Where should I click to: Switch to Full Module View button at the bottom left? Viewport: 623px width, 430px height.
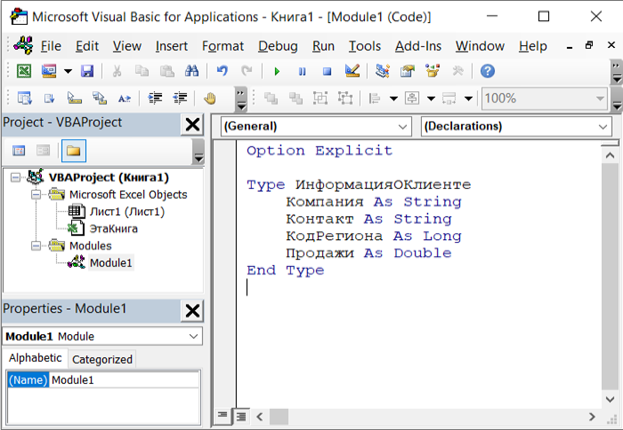[x=241, y=416]
